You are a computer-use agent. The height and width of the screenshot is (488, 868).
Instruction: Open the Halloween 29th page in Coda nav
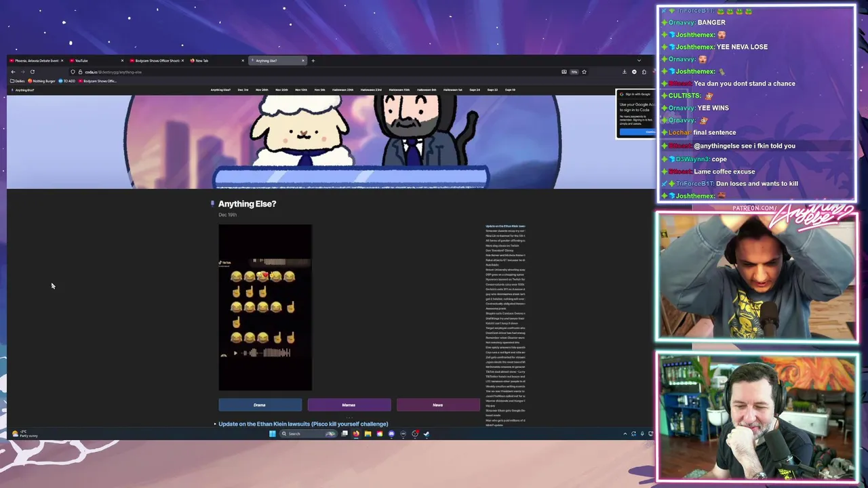(x=343, y=90)
